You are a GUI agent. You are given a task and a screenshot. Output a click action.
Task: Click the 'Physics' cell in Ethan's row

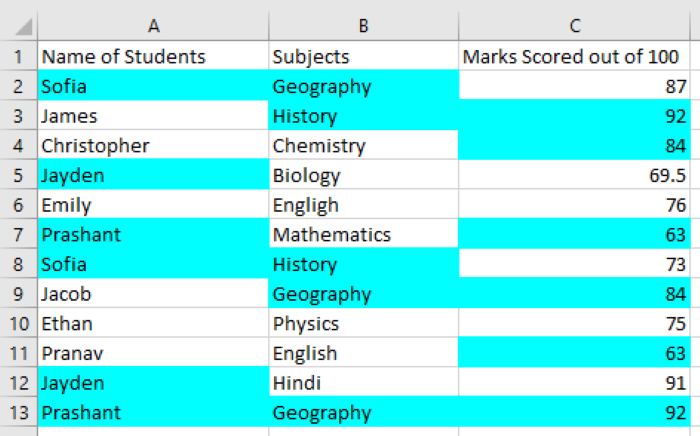point(363,324)
